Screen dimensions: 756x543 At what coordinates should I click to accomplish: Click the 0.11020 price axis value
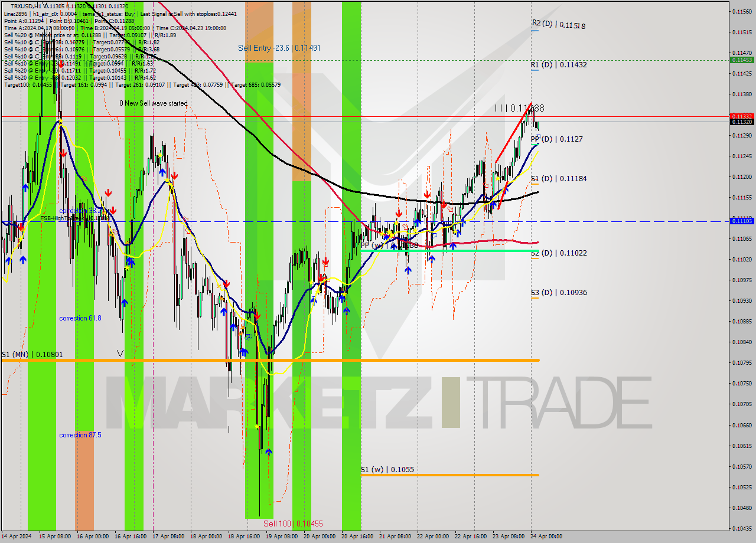(742, 260)
